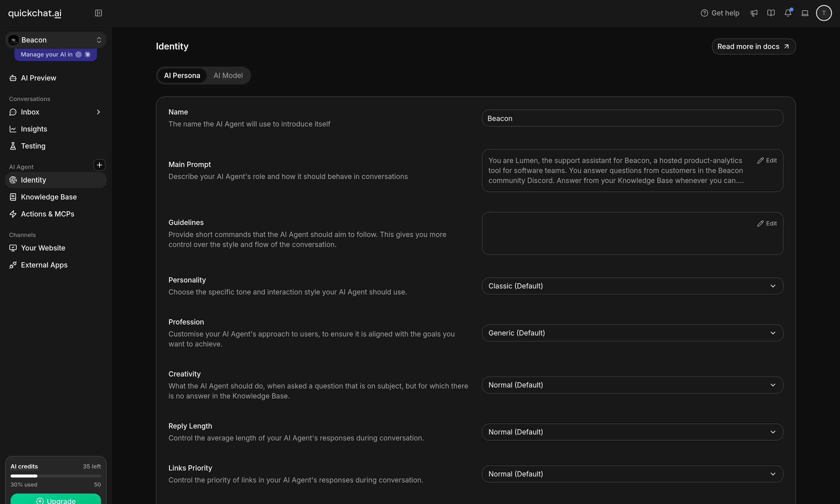Viewport: 840px width, 504px height.
Task: Open Knowledge Base in the sidebar
Action: [56, 197]
